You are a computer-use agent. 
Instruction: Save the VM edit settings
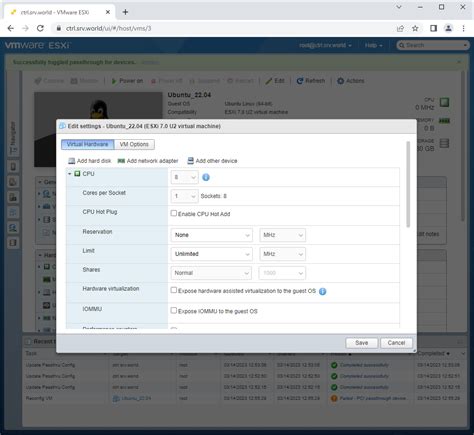pos(362,343)
